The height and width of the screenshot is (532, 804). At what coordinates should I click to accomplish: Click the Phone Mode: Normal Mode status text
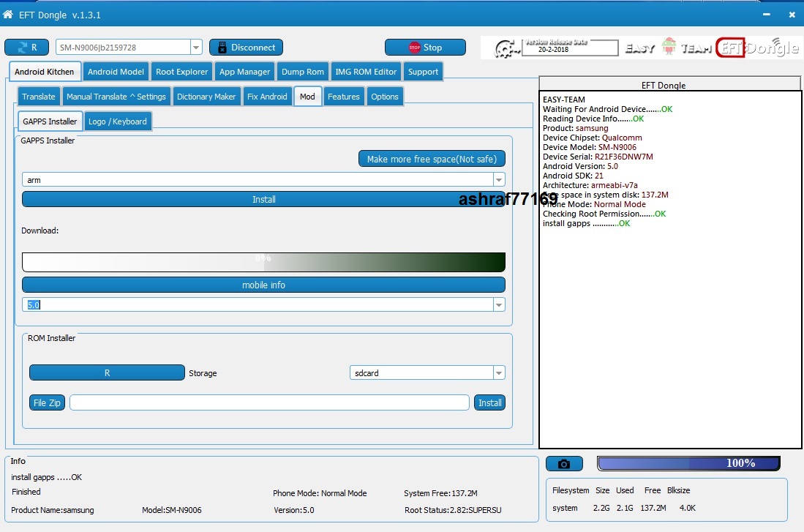coord(320,493)
